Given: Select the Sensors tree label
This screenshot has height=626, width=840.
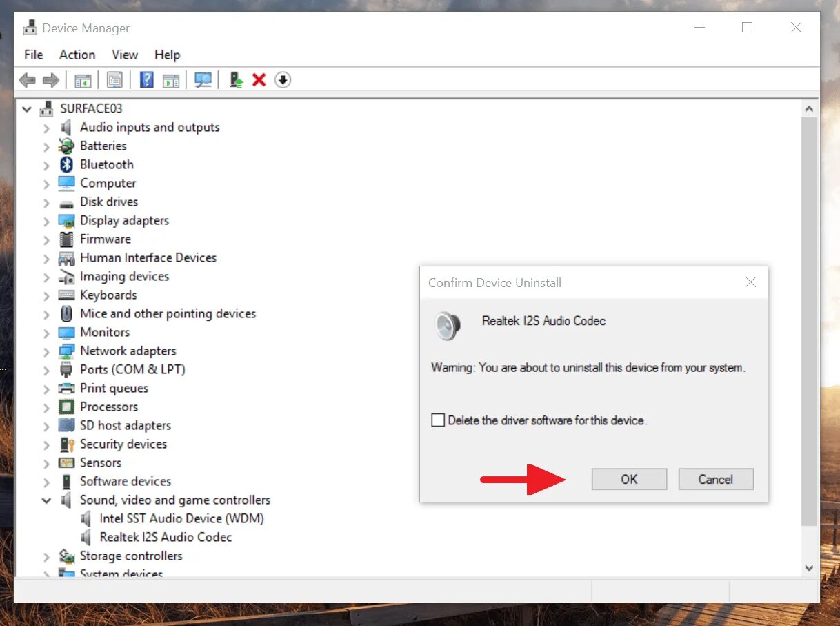Looking at the screenshot, I should (101, 462).
